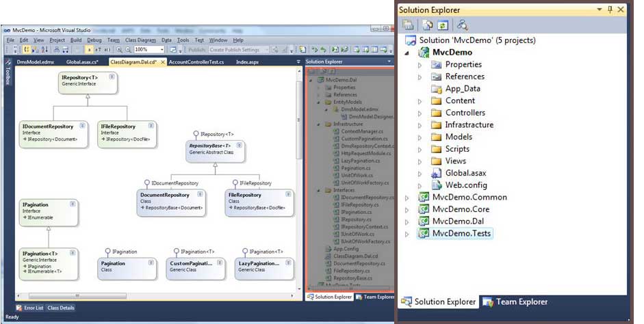Click the References node icon
Screen dimensions: 644x324
(x=436, y=77)
